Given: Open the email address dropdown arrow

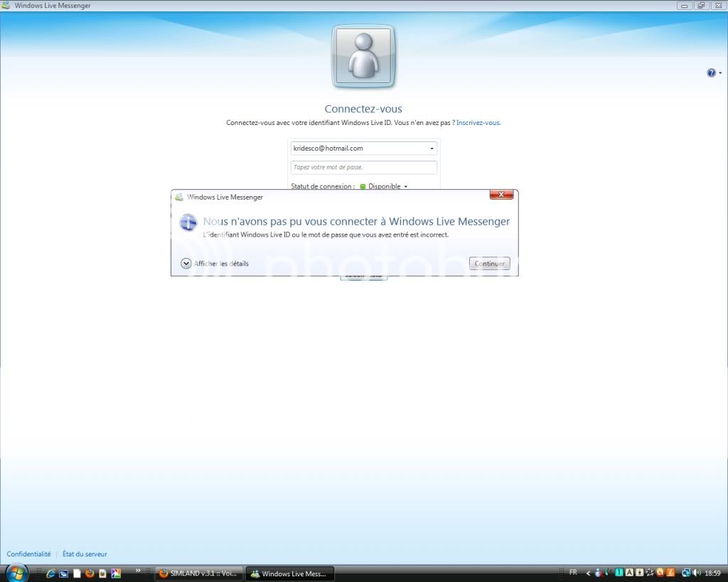Looking at the screenshot, I should [x=432, y=149].
